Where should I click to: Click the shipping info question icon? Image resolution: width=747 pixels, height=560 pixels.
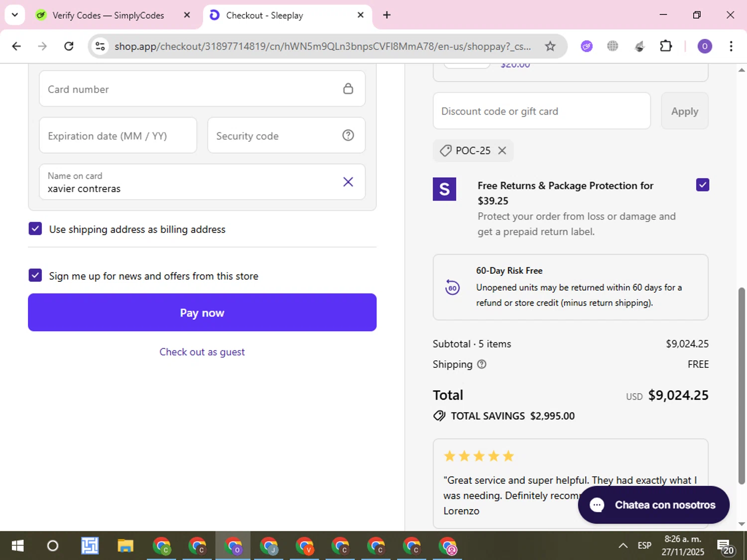[482, 364]
